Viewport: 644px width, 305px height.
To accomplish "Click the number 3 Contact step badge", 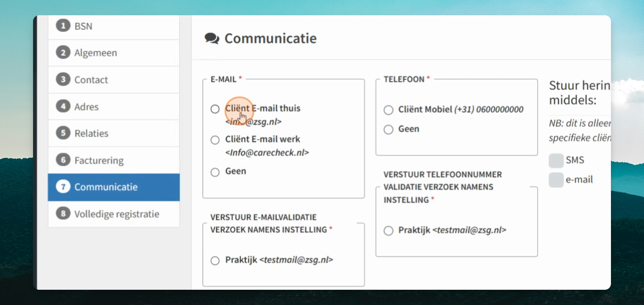I will (63, 80).
